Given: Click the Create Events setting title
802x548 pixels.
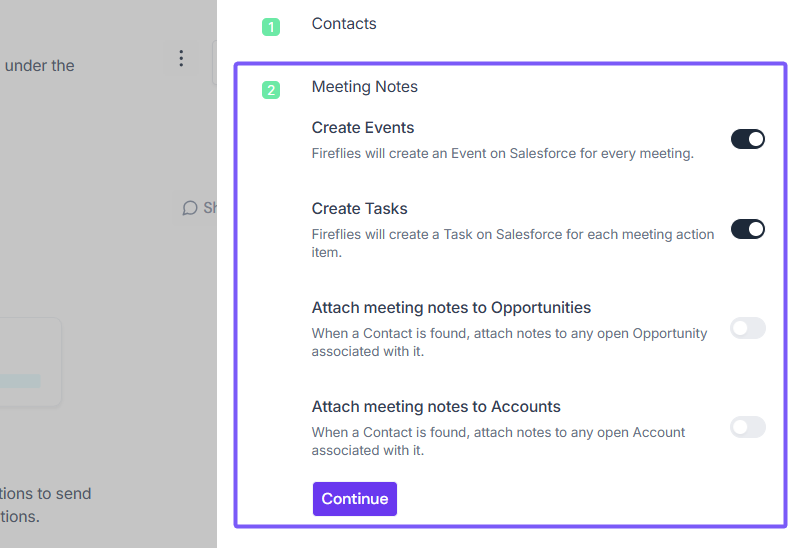Looking at the screenshot, I should pyautogui.click(x=363, y=128).
